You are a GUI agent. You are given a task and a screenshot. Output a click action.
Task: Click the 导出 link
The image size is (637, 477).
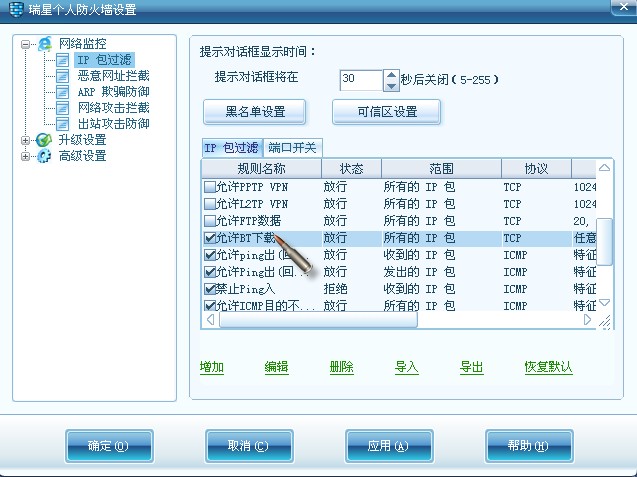pyautogui.click(x=471, y=367)
